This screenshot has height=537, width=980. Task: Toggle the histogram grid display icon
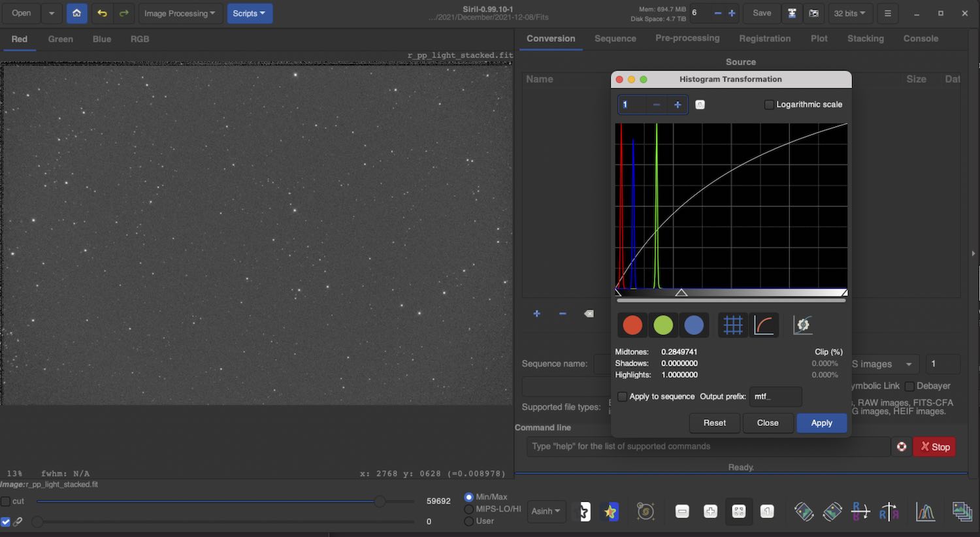click(732, 325)
